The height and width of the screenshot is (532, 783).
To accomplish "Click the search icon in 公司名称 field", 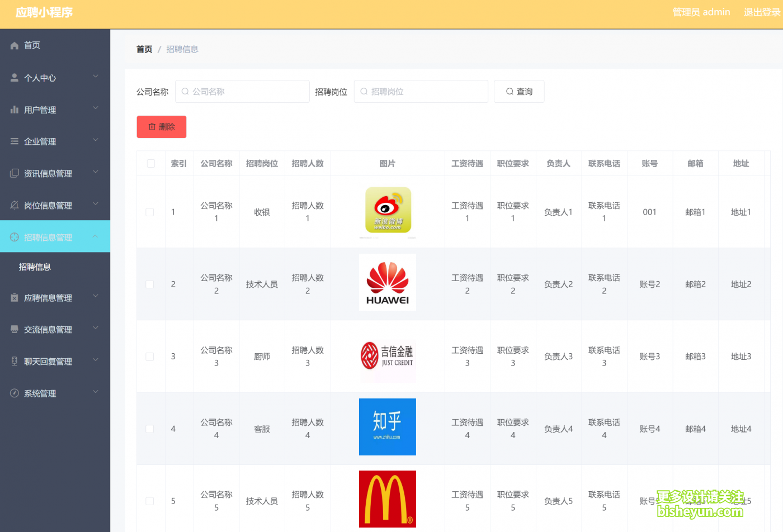I will click(x=185, y=92).
